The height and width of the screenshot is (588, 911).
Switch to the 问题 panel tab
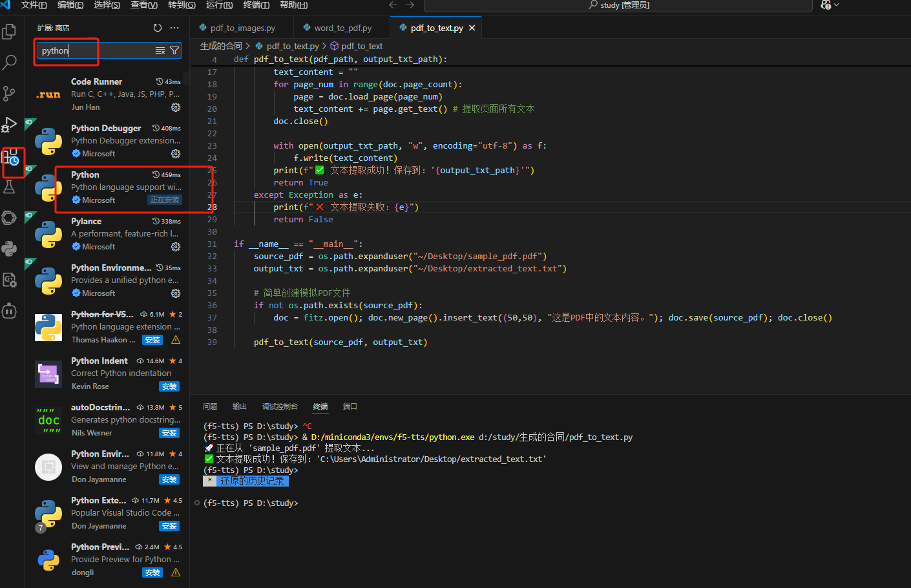pos(210,406)
